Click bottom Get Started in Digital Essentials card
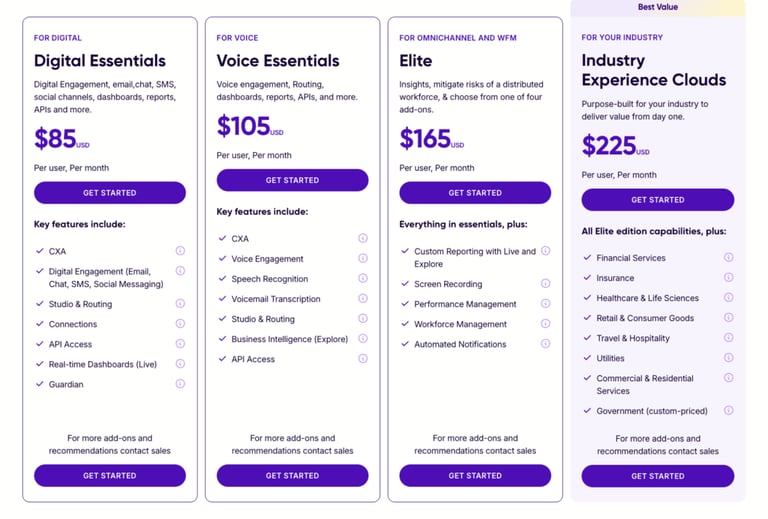This screenshot has width=768, height=519. pos(110,475)
